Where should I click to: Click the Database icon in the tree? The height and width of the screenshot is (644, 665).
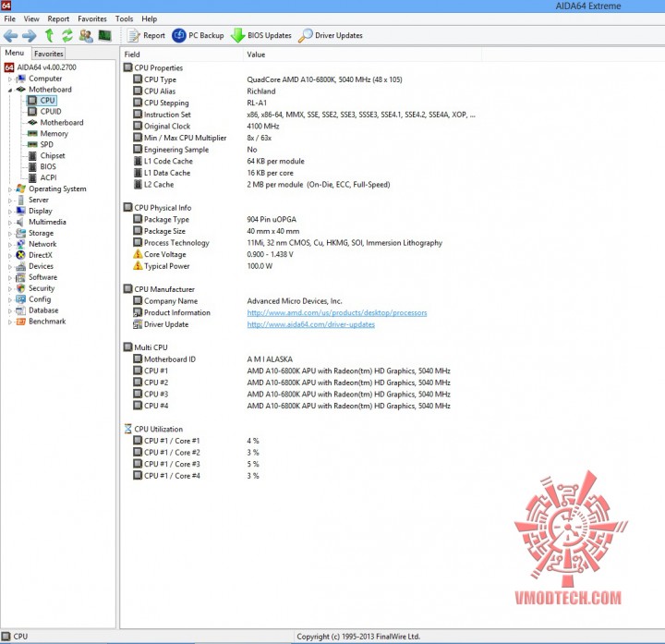tap(20, 310)
